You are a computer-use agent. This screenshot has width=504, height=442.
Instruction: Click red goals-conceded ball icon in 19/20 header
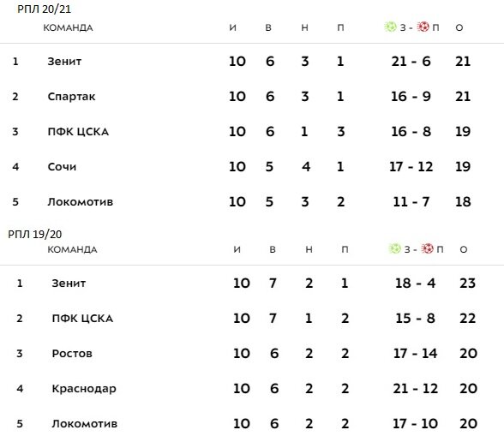tap(427, 248)
